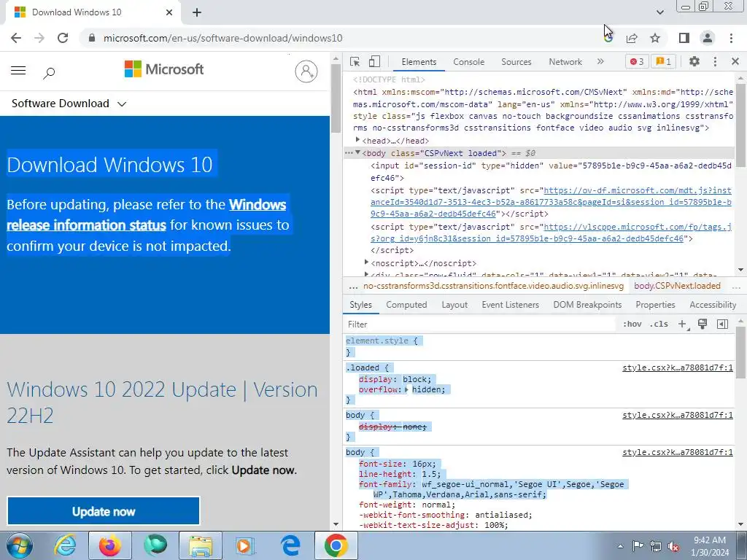Expand the noscript element node
The height and width of the screenshot is (560, 747).
click(366, 262)
